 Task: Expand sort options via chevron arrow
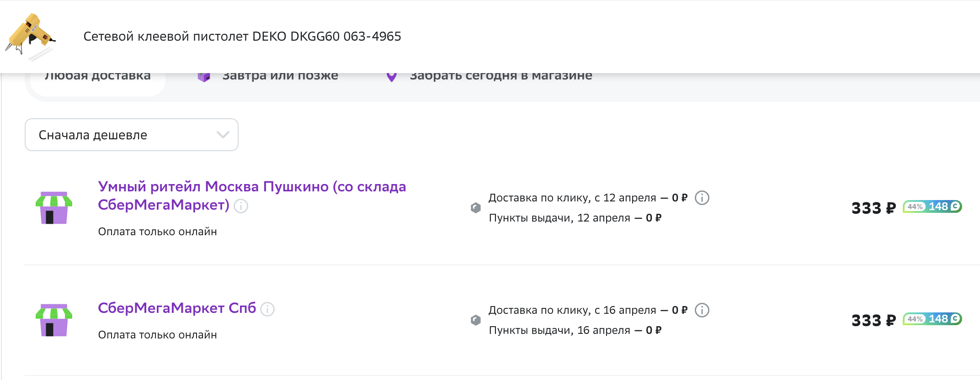223,135
